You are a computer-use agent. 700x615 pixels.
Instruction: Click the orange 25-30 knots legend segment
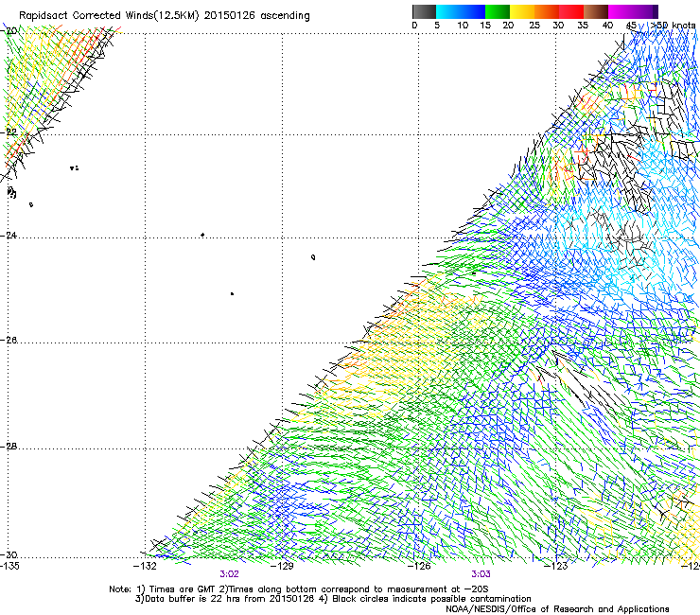(547, 11)
